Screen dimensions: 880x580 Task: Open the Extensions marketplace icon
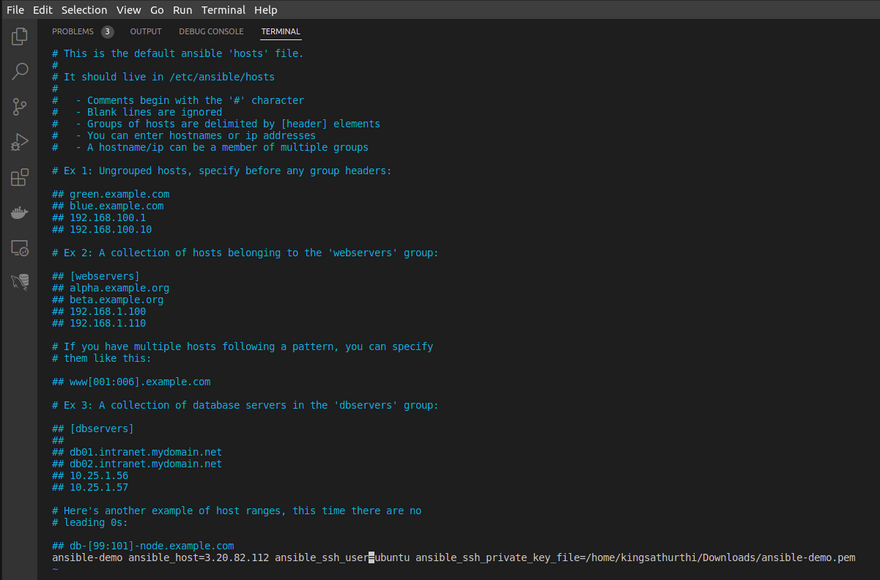pos(19,178)
